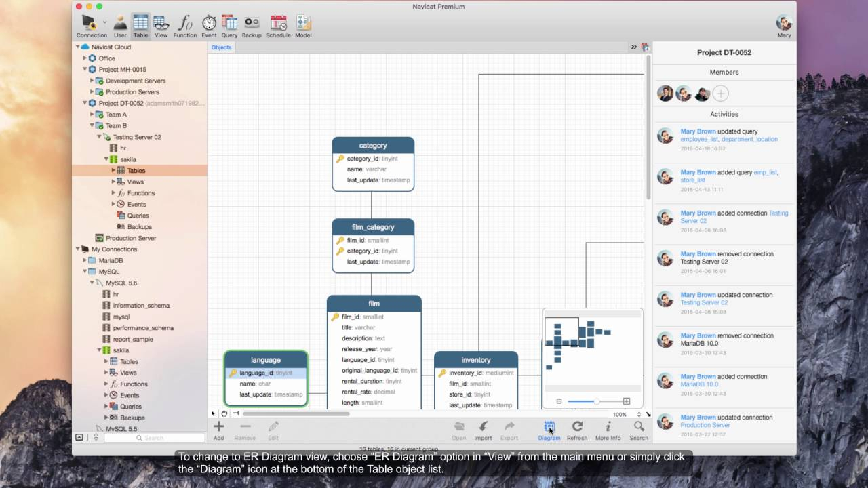
Task: Click the diagram horizontal scrollbar
Action: pos(296,413)
